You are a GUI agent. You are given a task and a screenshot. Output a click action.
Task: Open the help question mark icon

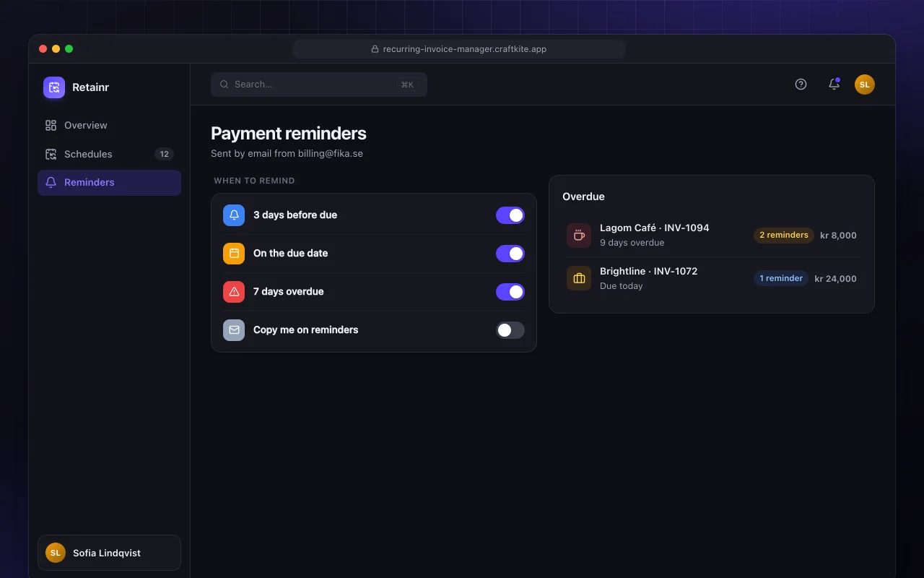click(801, 84)
